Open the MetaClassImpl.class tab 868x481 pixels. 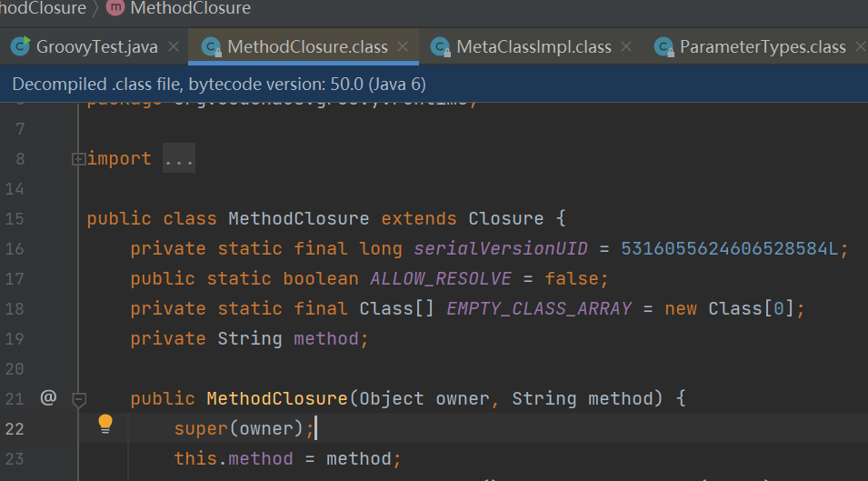534,47
